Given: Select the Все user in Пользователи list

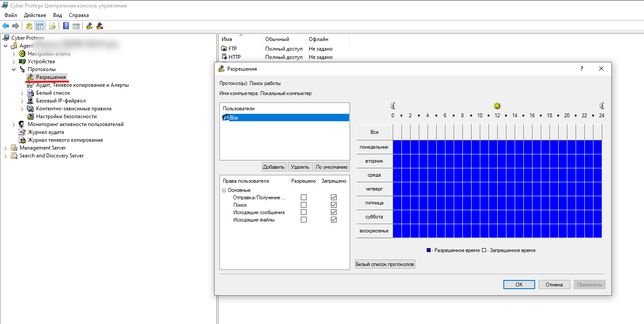Looking at the screenshot, I should (x=285, y=118).
